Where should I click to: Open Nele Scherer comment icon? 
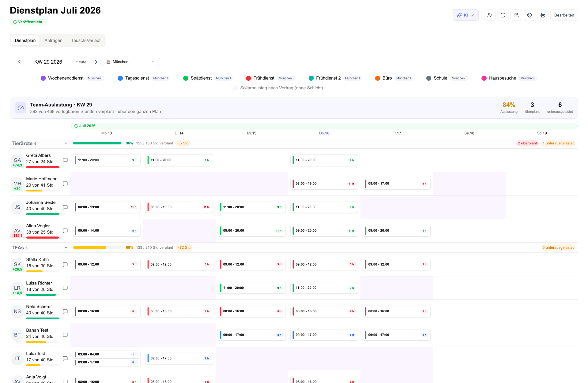pyautogui.click(x=65, y=311)
